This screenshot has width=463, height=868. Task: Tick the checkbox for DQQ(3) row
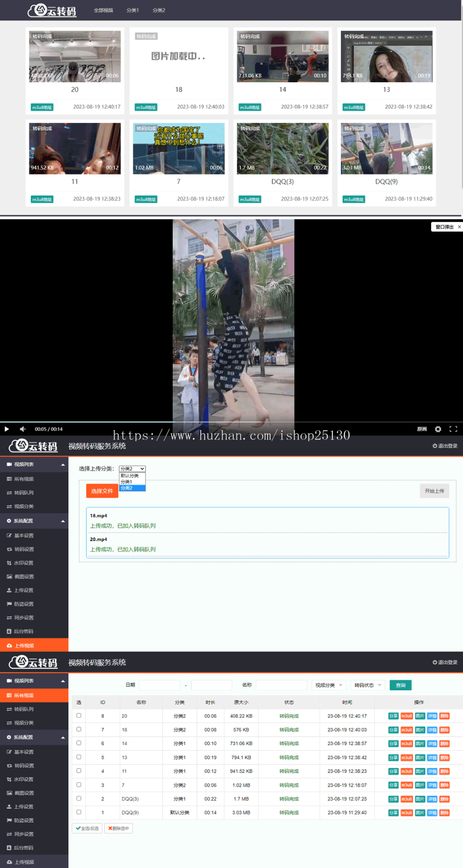(x=79, y=798)
